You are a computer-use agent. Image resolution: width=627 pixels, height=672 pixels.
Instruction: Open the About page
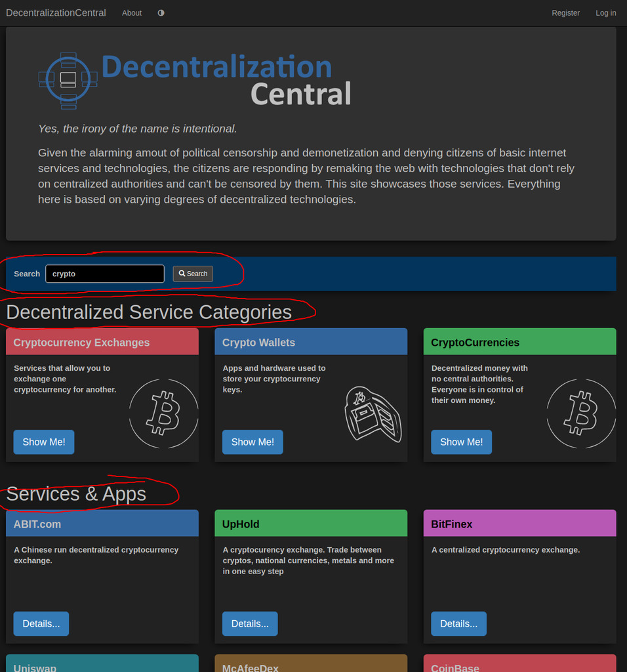click(131, 13)
